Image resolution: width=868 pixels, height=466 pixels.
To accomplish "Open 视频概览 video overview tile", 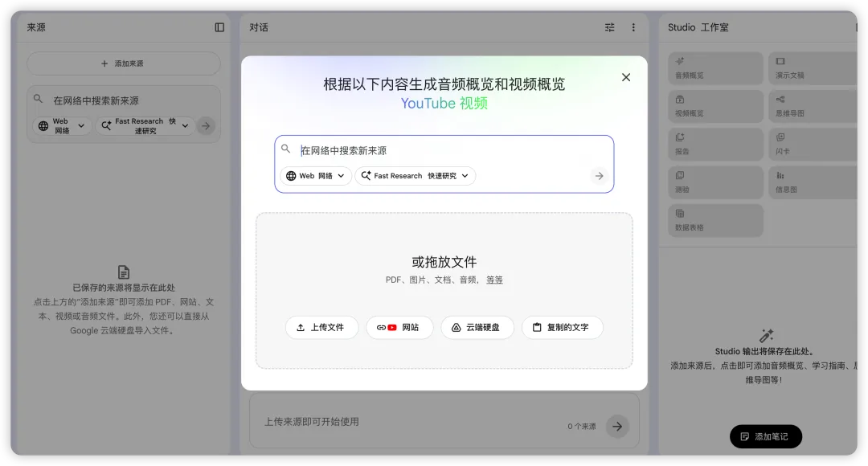I will pos(715,106).
